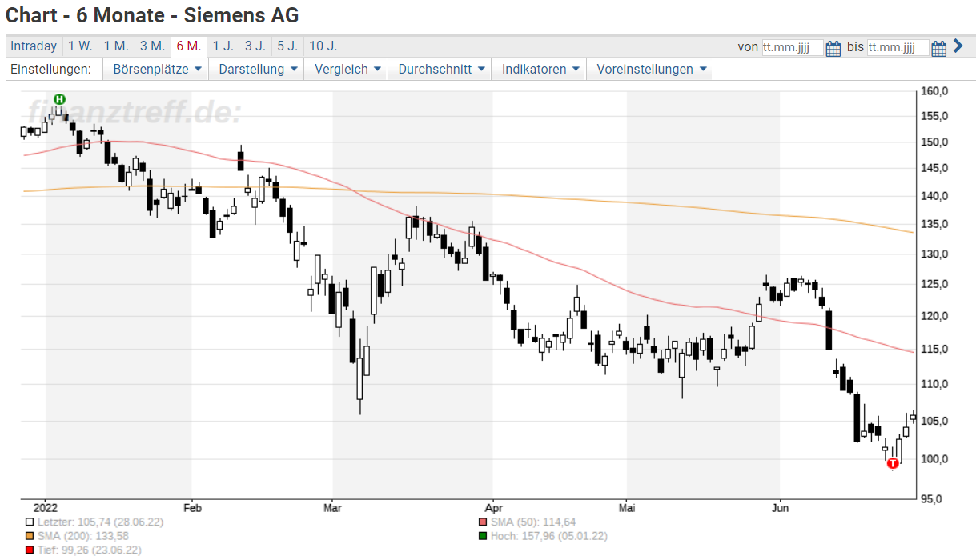Click the '125,0' price axis label
The image size is (980, 560).
(x=934, y=284)
